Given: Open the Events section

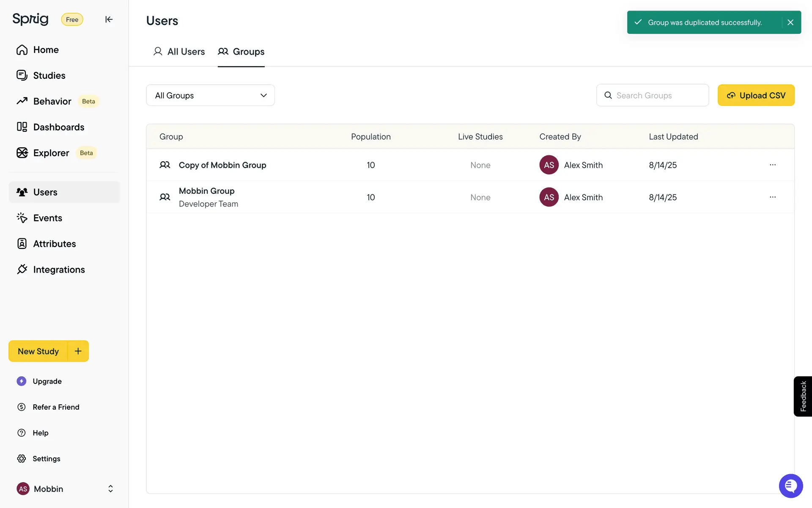Looking at the screenshot, I should pos(47,218).
